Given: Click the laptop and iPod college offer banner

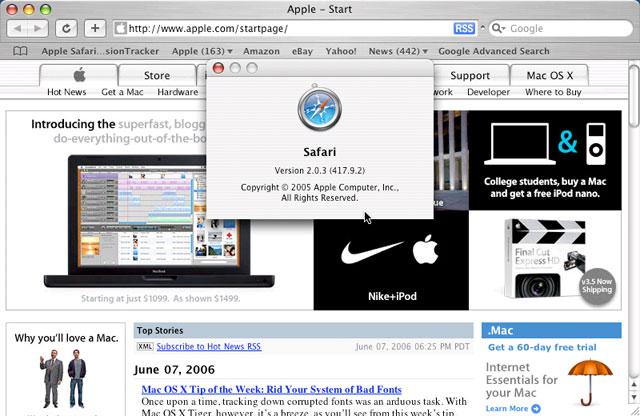Looking at the screenshot, I should click(545, 160).
